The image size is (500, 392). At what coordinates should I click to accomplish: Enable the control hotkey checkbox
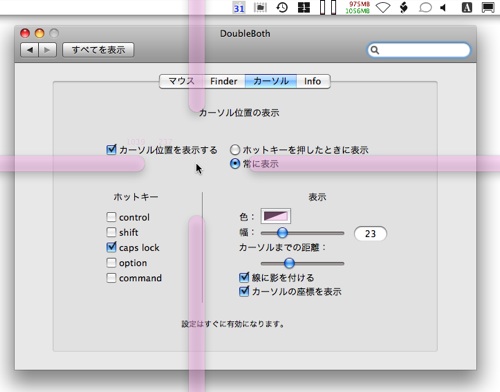point(111,217)
